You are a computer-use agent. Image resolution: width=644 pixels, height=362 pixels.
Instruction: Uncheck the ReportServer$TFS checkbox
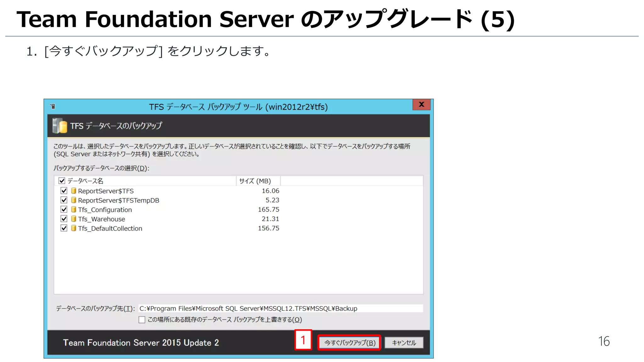64,191
